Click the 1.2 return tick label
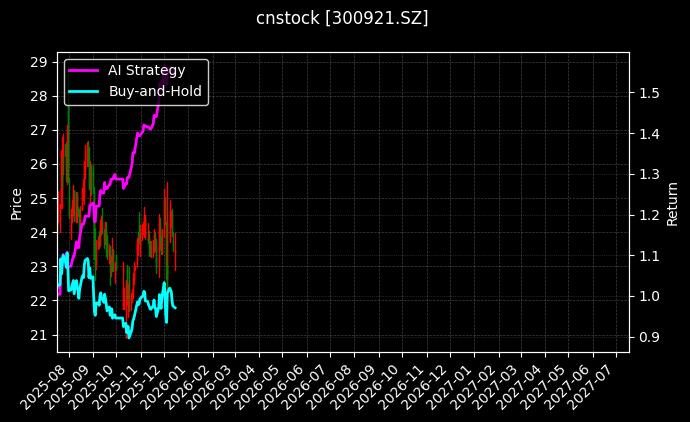Screen dimensions: 690x422 649,215
